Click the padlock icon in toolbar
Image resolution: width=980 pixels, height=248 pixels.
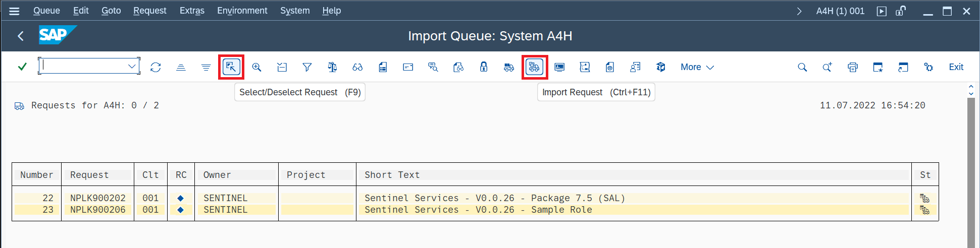pyautogui.click(x=484, y=67)
